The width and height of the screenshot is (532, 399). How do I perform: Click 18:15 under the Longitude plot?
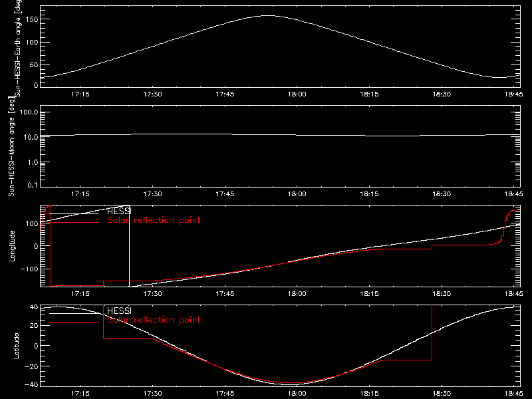coord(370,294)
